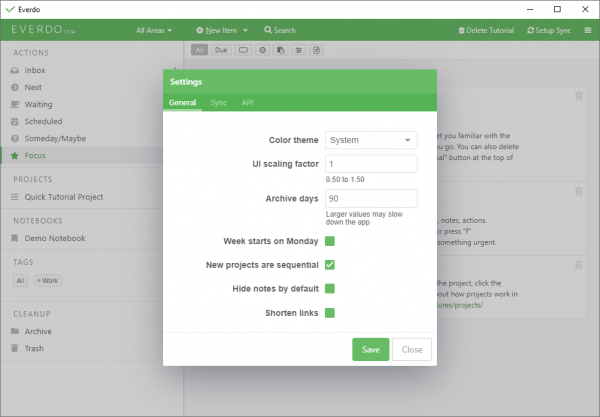Open the Someday/Maybe list
Viewport: 600px width, 417px height.
(55, 138)
